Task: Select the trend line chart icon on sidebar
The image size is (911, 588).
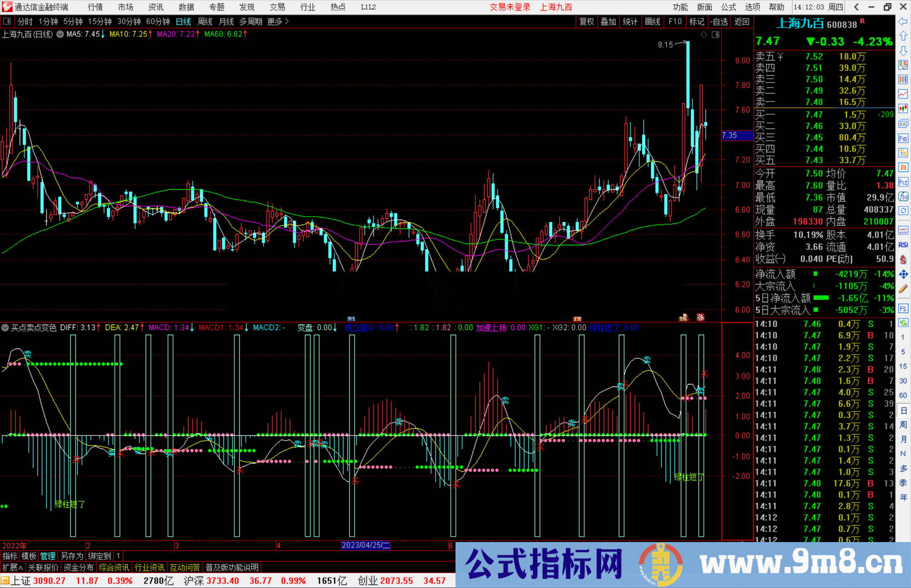Action: pos(903,94)
